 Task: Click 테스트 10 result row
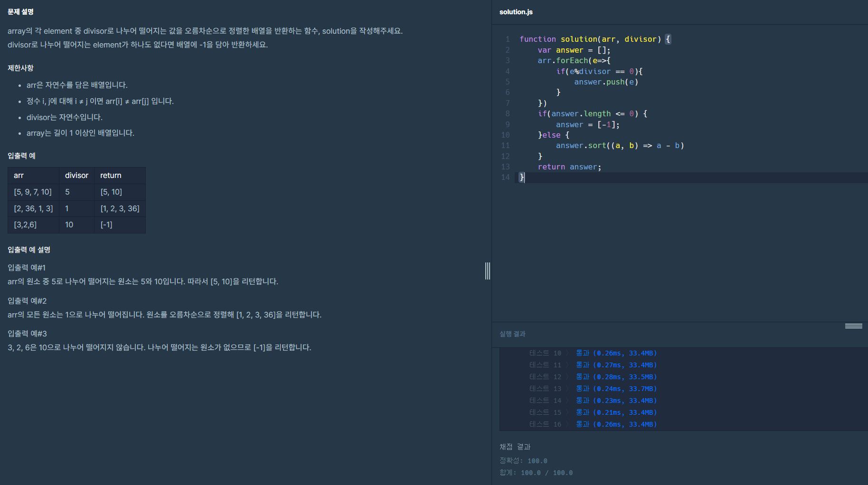(x=593, y=353)
